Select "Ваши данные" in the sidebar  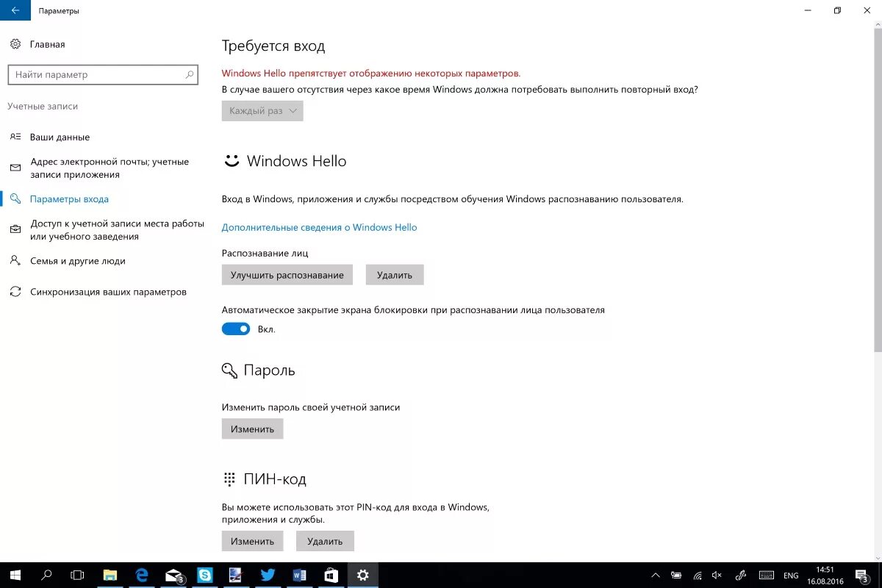[59, 137]
